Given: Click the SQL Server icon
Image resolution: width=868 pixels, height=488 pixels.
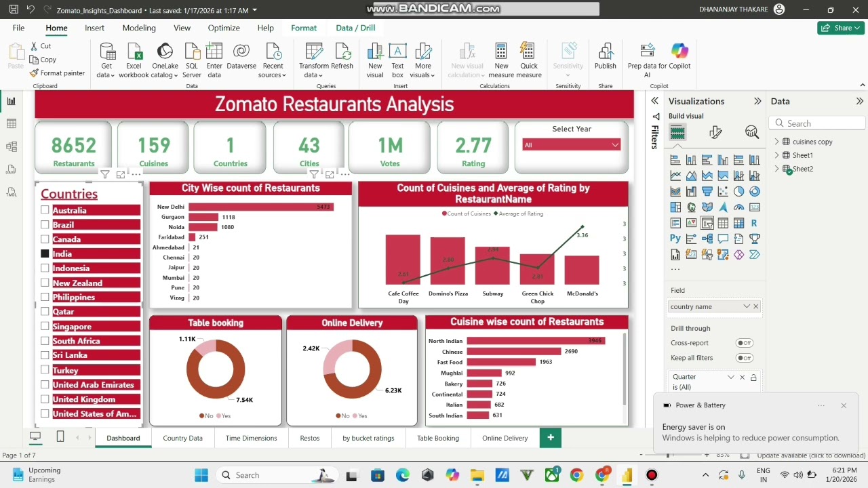Looking at the screenshot, I should pos(192,52).
